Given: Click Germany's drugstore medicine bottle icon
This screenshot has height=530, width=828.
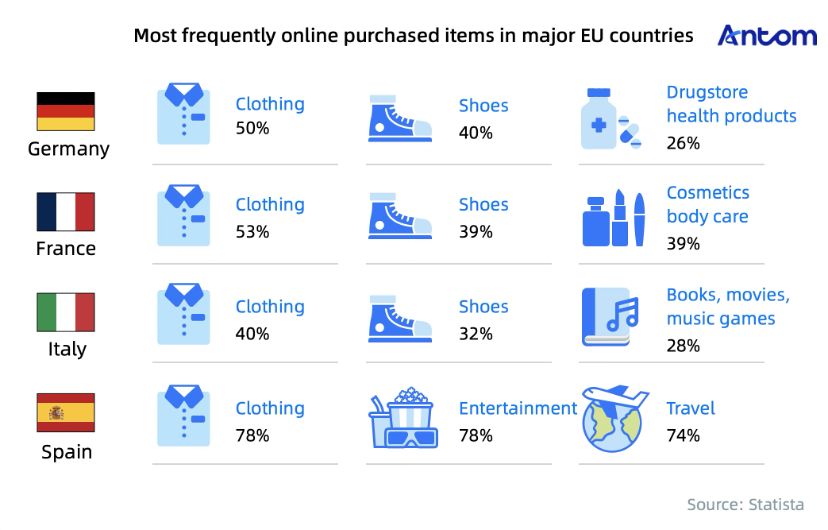Looking at the screenshot, I should (611, 119).
